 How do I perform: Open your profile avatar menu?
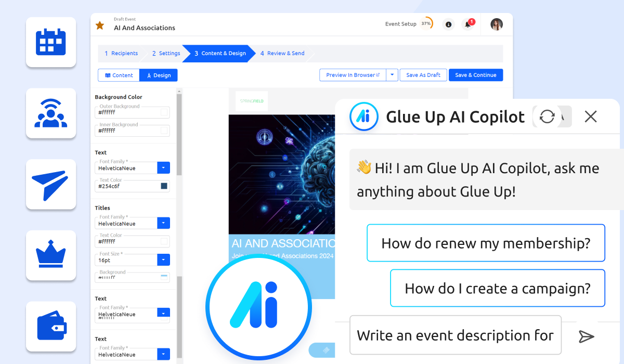pyautogui.click(x=497, y=24)
